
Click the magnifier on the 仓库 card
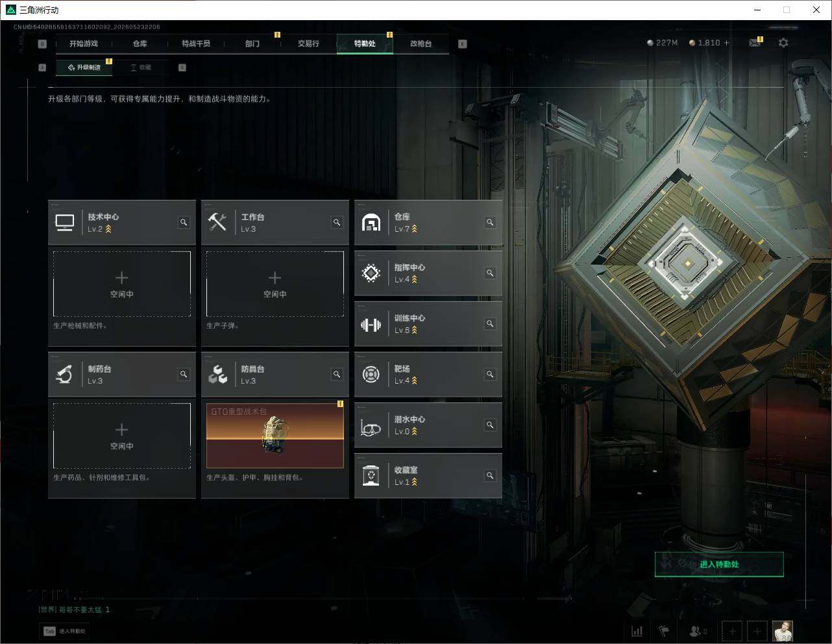(x=490, y=223)
